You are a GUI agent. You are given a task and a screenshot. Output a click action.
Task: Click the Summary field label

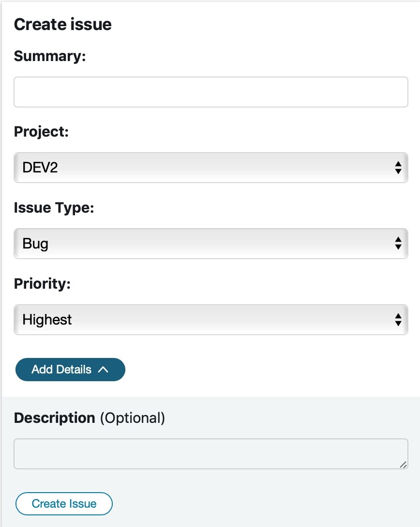[x=49, y=56]
